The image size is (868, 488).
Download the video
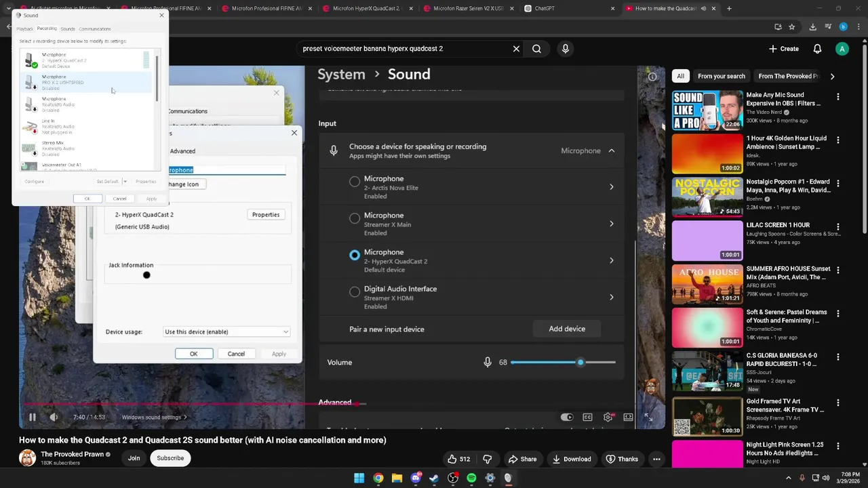tap(571, 459)
